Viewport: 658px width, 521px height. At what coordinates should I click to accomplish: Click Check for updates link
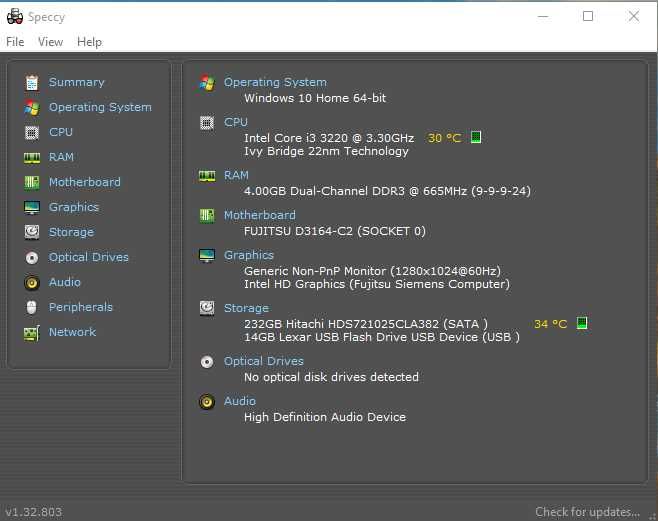pos(588,512)
